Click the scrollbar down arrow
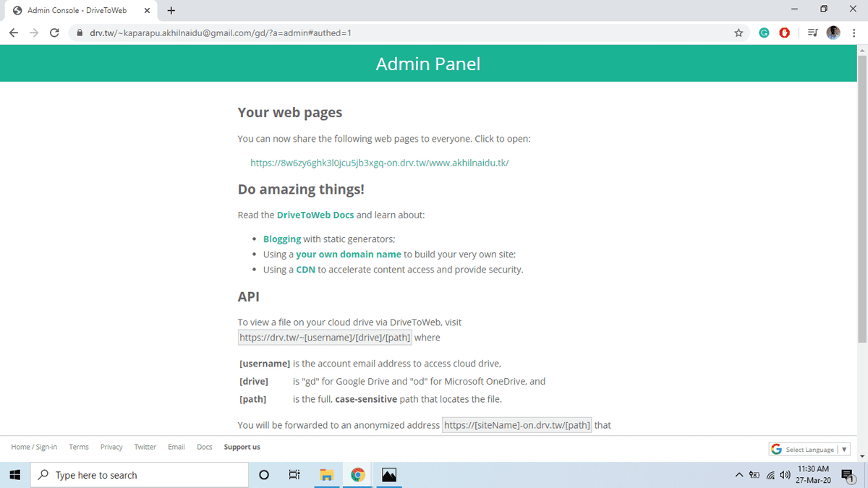This screenshot has height=488, width=868. pyautogui.click(x=861, y=456)
